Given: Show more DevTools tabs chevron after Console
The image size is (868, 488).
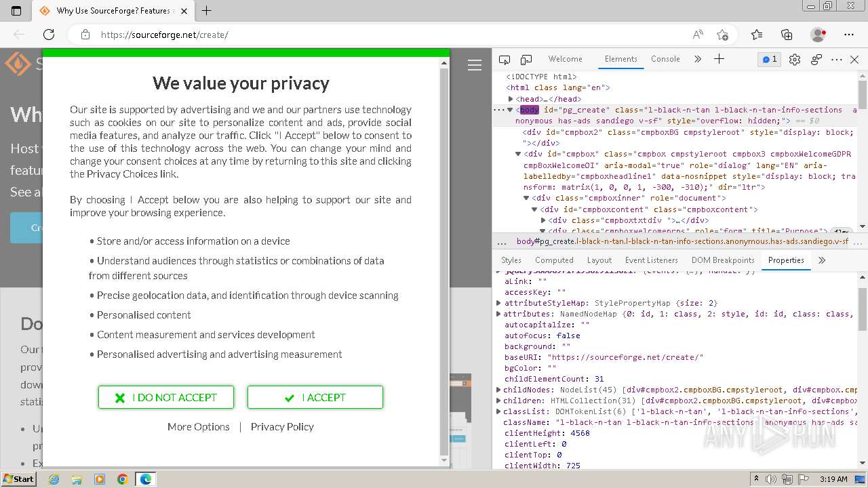Looking at the screenshot, I should click(698, 59).
